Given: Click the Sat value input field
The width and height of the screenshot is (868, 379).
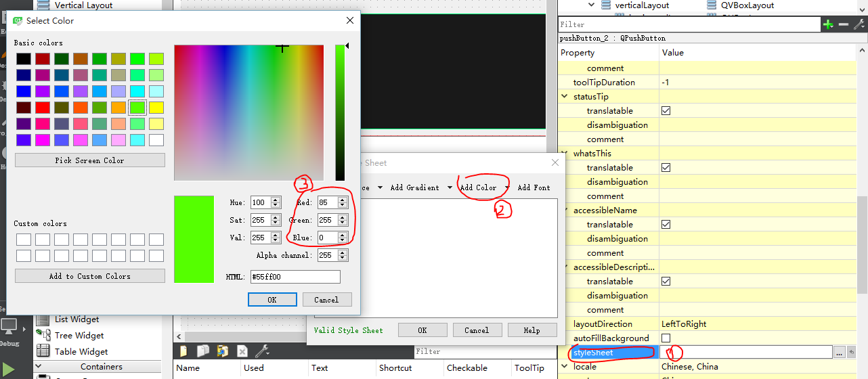Looking at the screenshot, I should click(260, 220).
